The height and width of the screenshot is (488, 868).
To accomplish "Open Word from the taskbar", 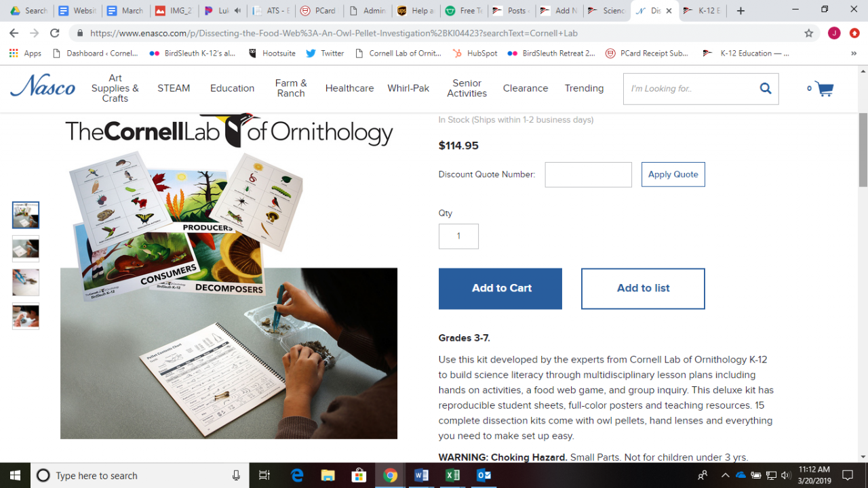I will pos(421,475).
